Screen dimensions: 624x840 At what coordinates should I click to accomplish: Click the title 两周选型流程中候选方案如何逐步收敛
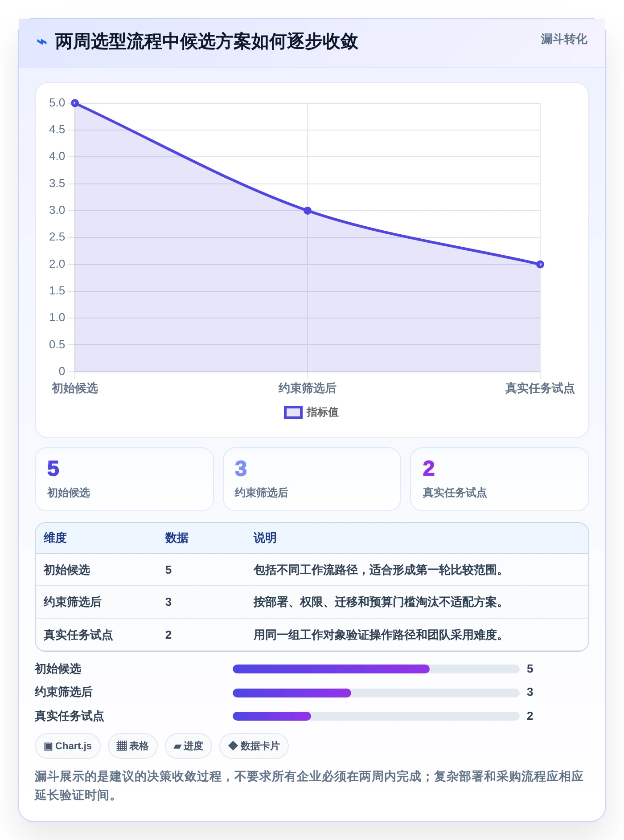(x=206, y=42)
